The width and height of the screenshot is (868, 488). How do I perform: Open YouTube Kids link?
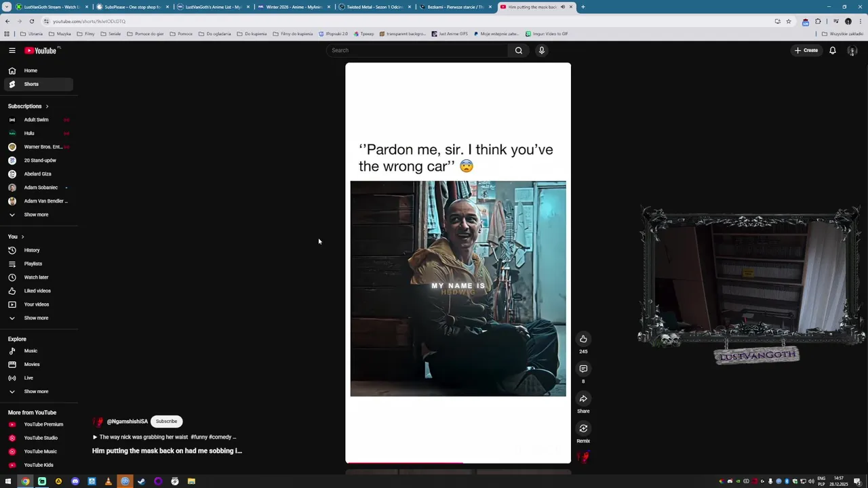coord(38,465)
